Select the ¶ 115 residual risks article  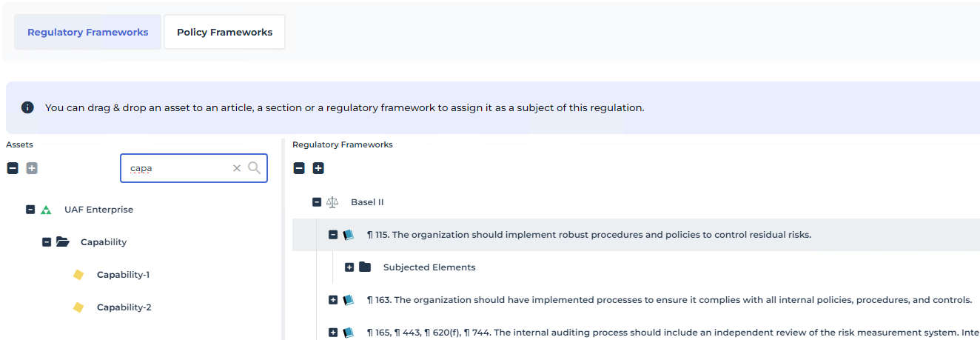tap(588, 235)
